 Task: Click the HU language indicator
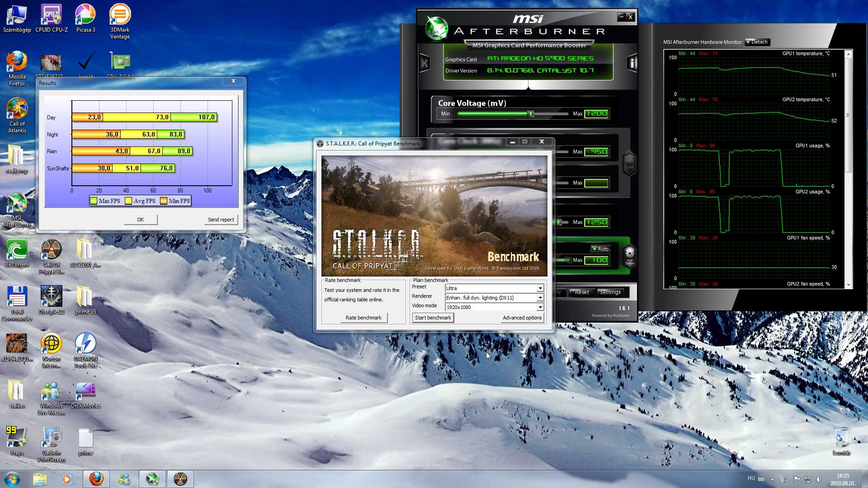tap(751, 478)
